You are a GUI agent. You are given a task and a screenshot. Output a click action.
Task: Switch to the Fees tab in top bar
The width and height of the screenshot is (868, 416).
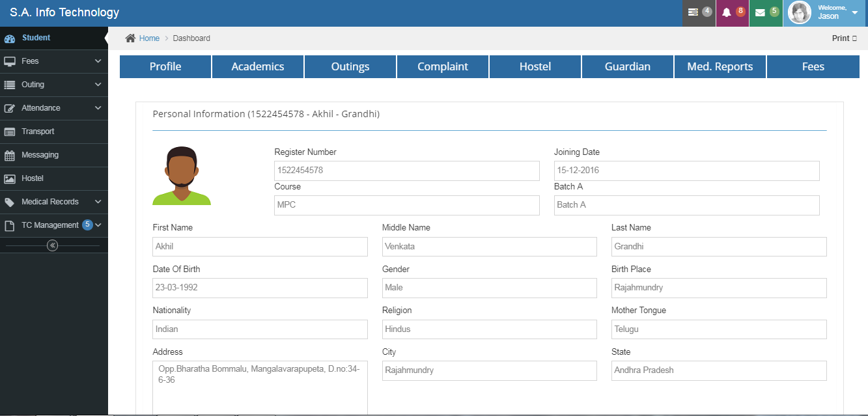tap(813, 66)
